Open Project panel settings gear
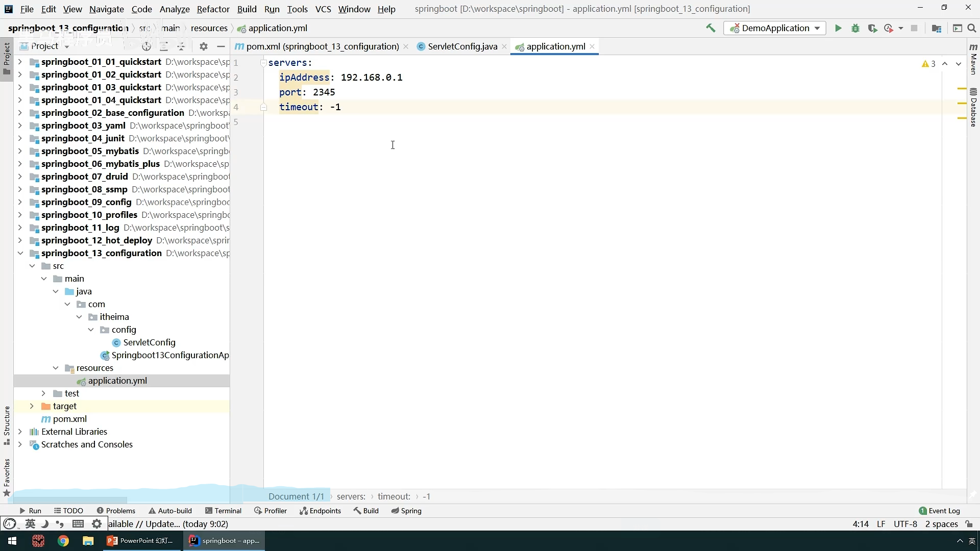Image resolution: width=980 pixels, height=551 pixels. (204, 46)
